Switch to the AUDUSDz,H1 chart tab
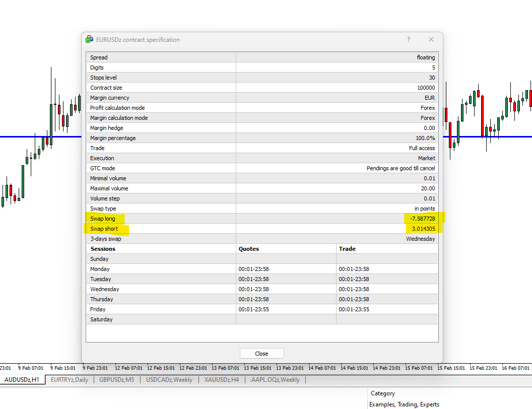Screen dimensions: 532x409 pos(22,380)
